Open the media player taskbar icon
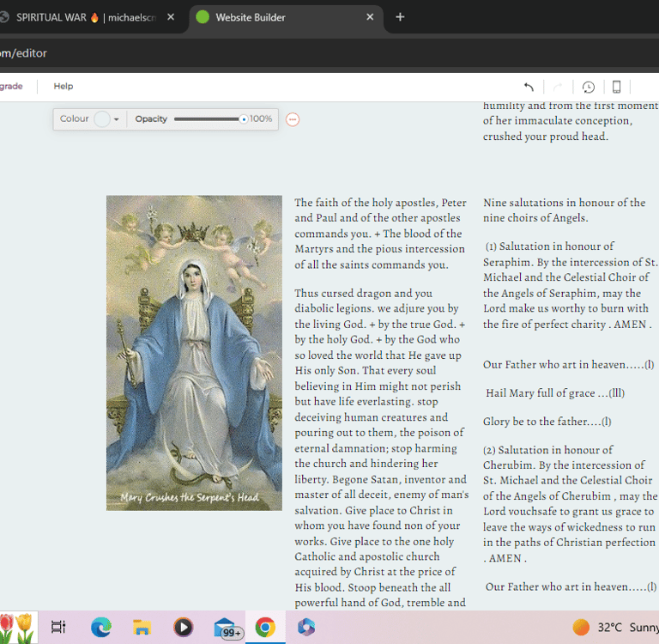Viewport: 659px width, 644px height. coord(184,627)
